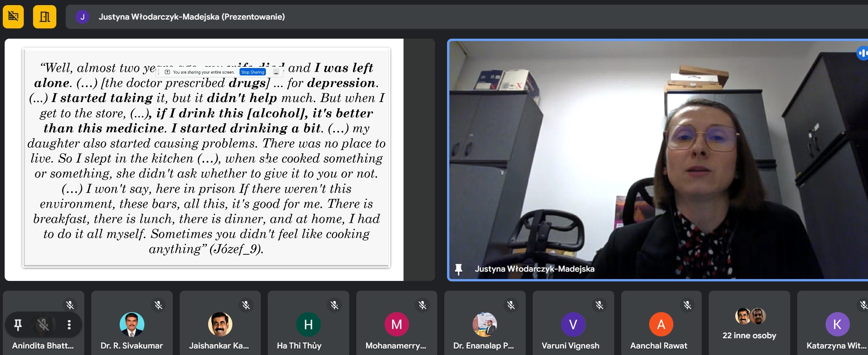
Task: Click Jaishankar's muted microphone indicator
Action: 246,305
